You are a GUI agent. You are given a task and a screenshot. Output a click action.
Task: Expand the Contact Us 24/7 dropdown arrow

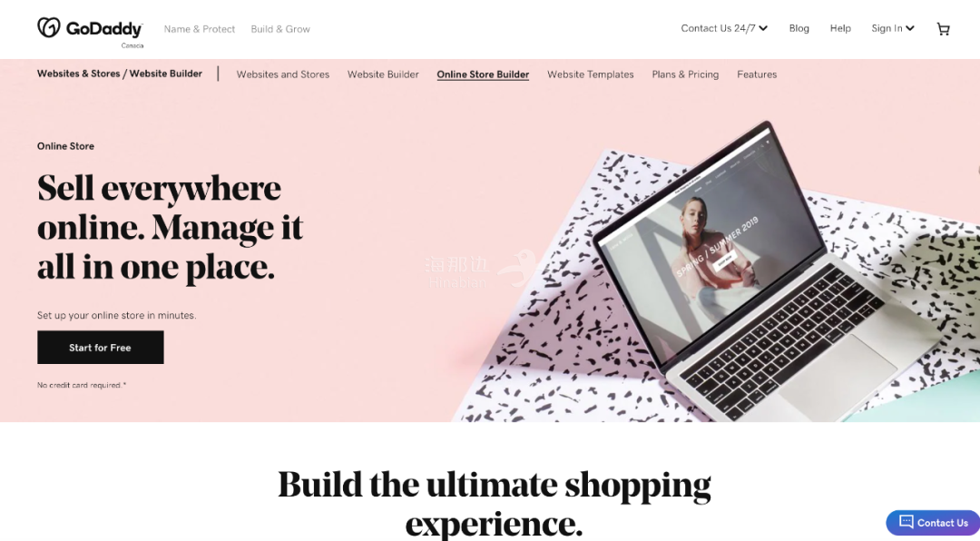[763, 28]
